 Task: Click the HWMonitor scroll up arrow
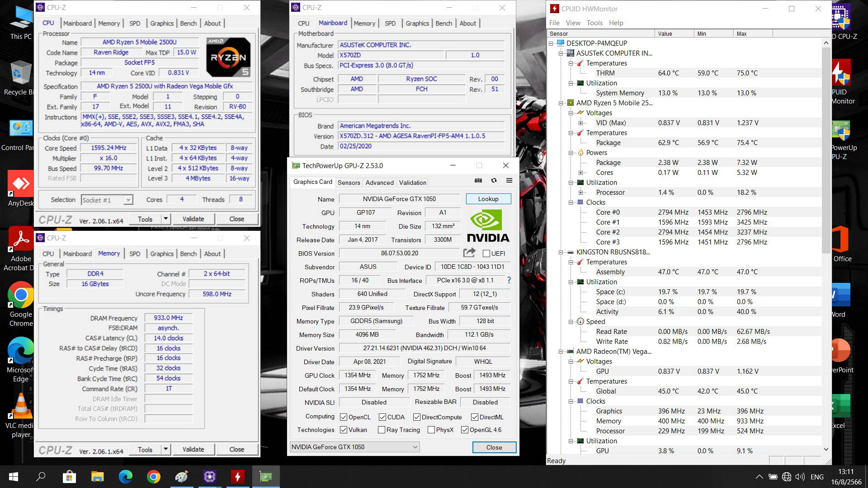pyautogui.click(x=826, y=43)
